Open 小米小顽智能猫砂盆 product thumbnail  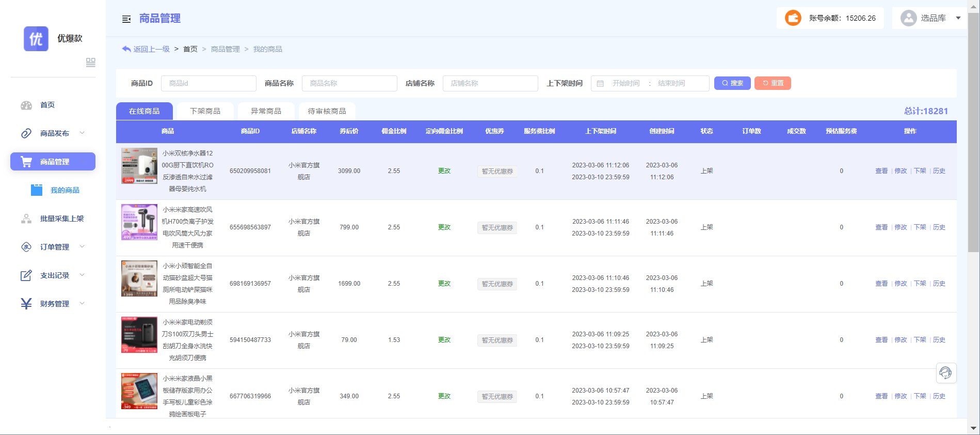click(139, 278)
